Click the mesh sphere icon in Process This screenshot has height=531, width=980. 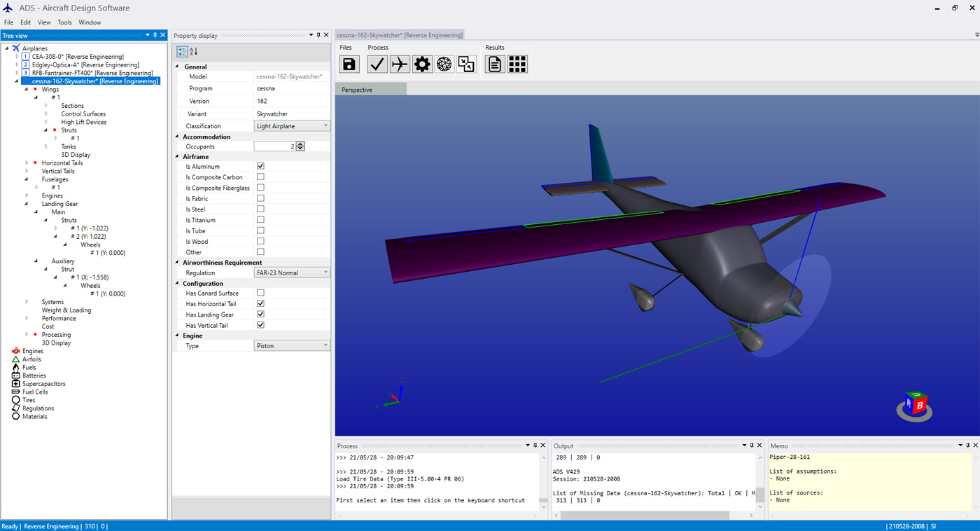(444, 64)
